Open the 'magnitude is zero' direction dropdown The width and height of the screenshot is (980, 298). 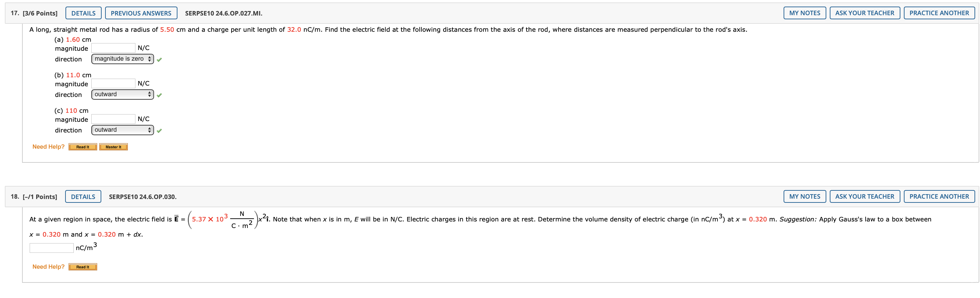point(123,59)
